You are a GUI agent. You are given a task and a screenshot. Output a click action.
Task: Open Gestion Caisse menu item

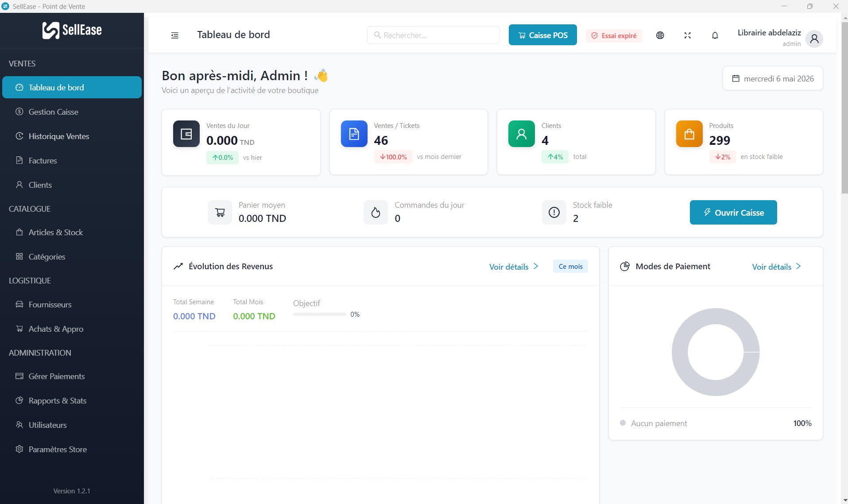72,112
